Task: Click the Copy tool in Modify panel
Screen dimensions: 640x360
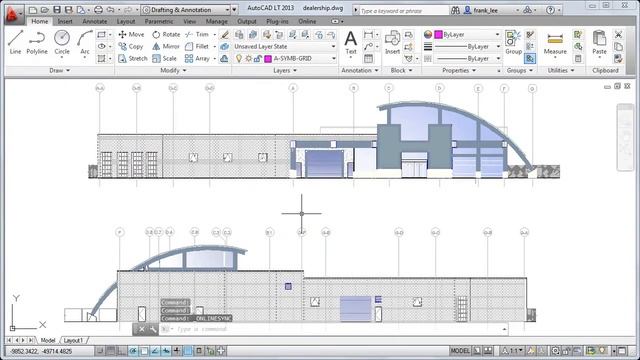Action: point(131,47)
